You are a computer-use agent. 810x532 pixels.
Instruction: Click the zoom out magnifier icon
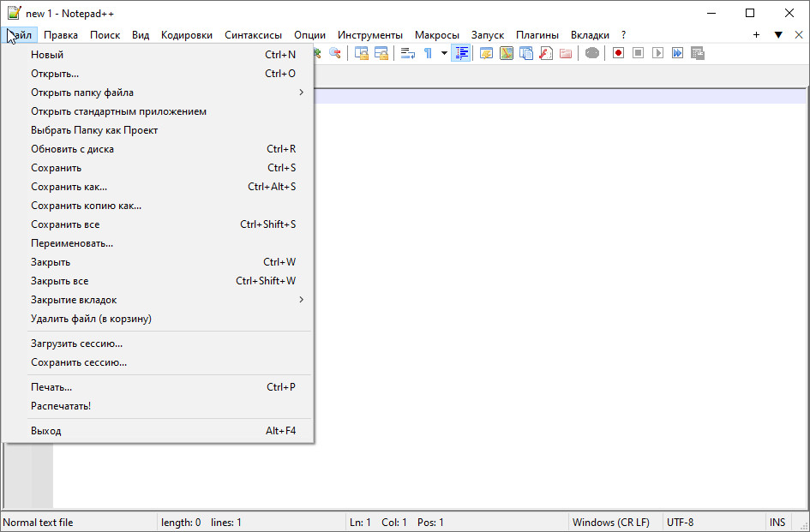pos(334,53)
